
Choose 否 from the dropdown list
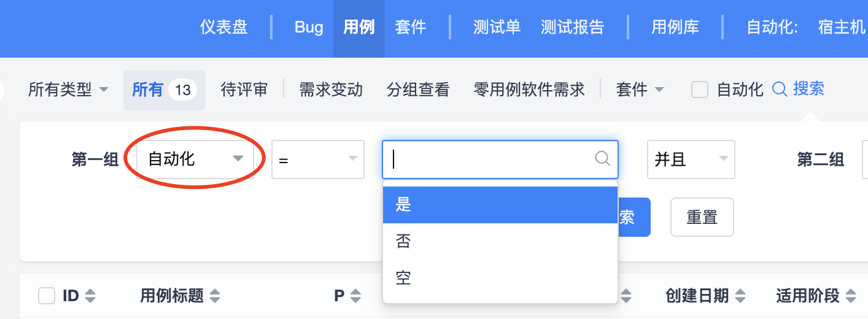tap(500, 242)
